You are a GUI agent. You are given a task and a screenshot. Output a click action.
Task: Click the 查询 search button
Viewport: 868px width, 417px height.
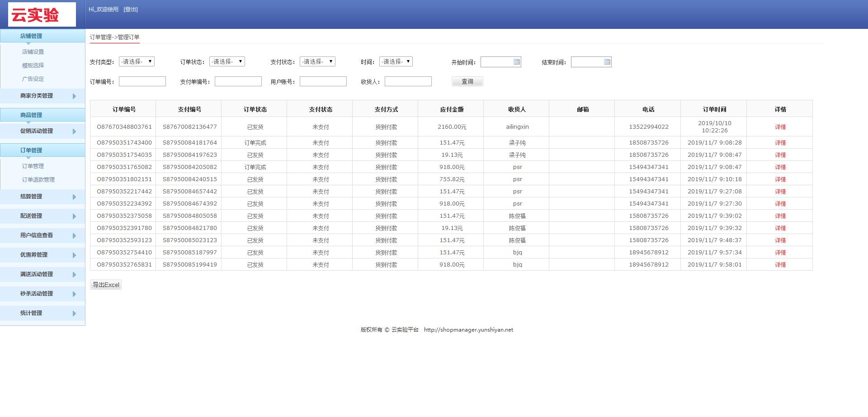coord(467,81)
